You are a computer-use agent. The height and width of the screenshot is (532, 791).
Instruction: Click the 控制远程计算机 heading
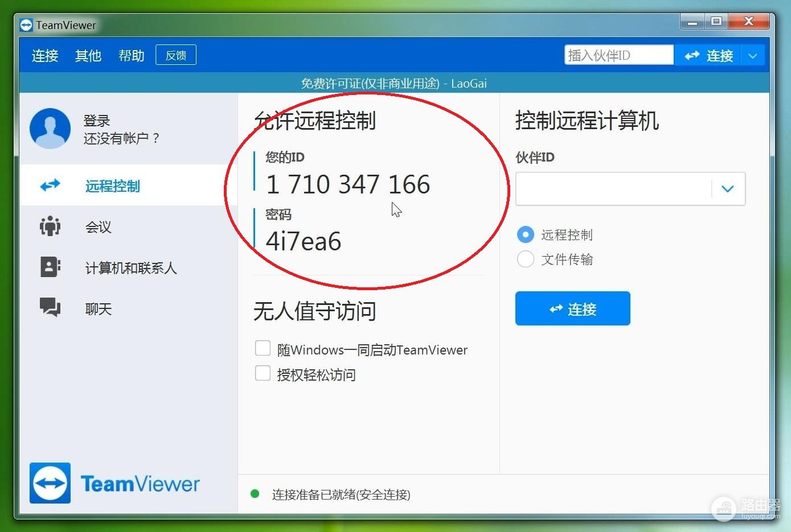[x=587, y=121]
